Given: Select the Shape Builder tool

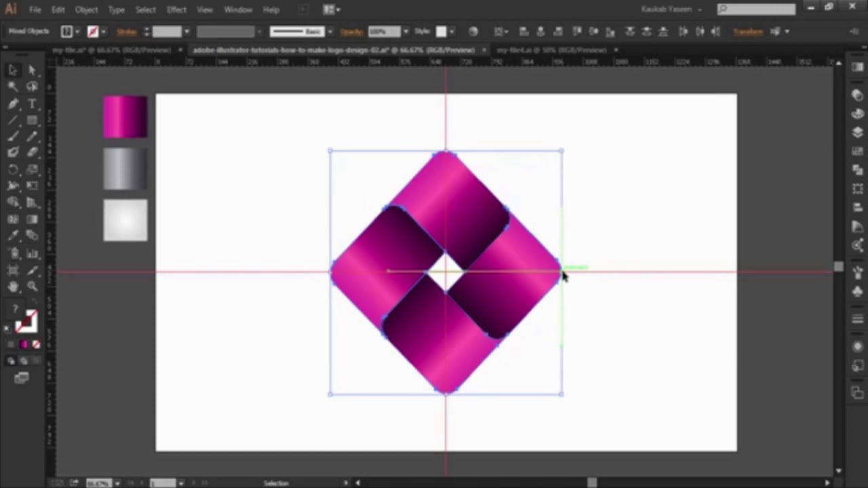Looking at the screenshot, I should [x=13, y=203].
